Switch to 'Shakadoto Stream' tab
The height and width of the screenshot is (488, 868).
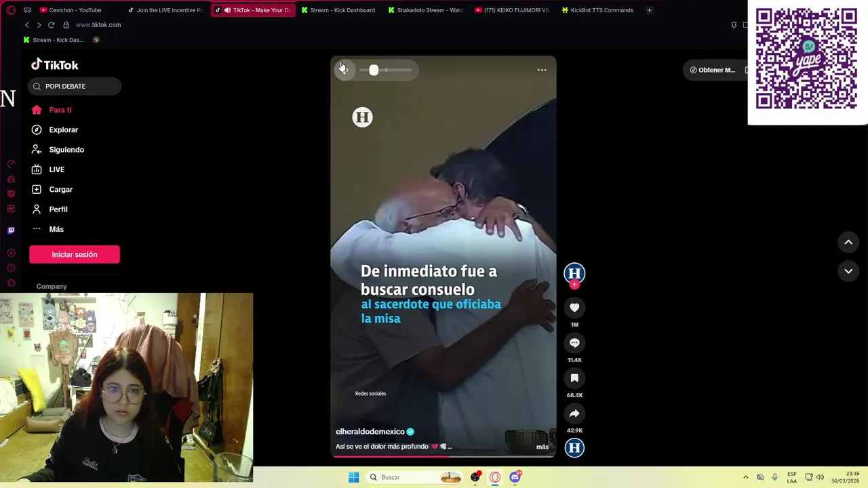(426, 10)
